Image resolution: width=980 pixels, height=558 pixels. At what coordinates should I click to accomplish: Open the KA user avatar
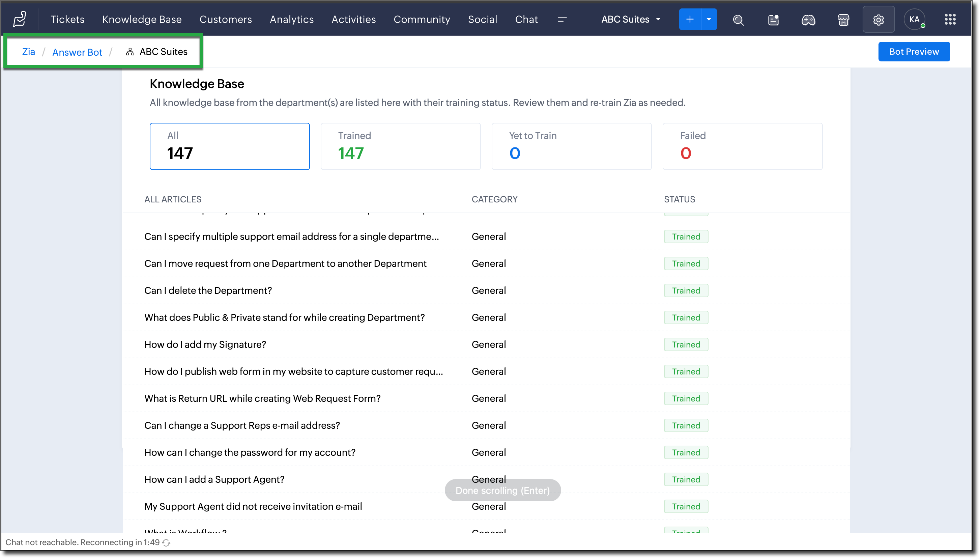pos(914,20)
